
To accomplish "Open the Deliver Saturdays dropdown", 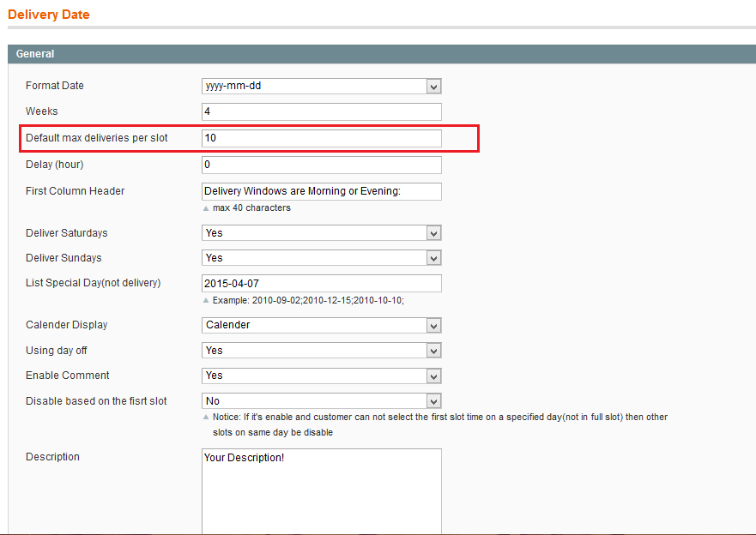I will [x=322, y=233].
